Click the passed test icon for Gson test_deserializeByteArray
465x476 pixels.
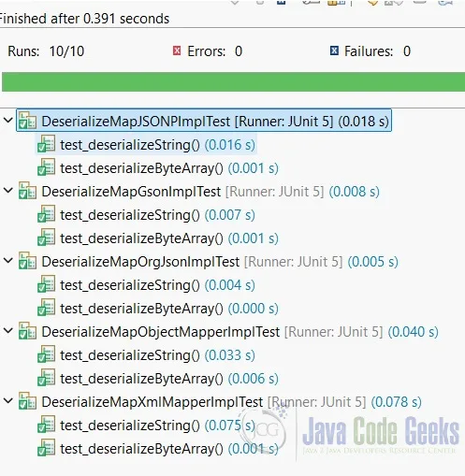[x=46, y=238]
